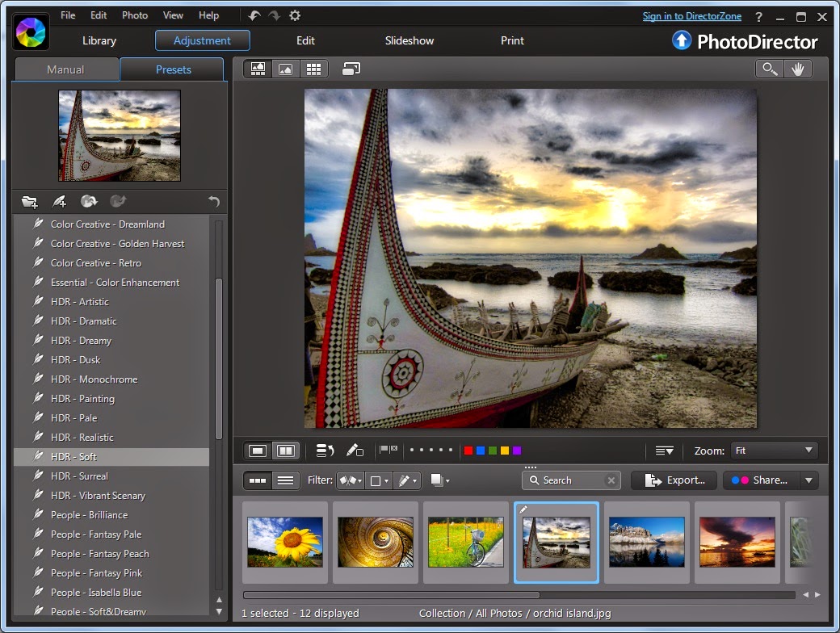This screenshot has height=633, width=840.
Task: Select the magnifier zoom tool
Action: (770, 69)
